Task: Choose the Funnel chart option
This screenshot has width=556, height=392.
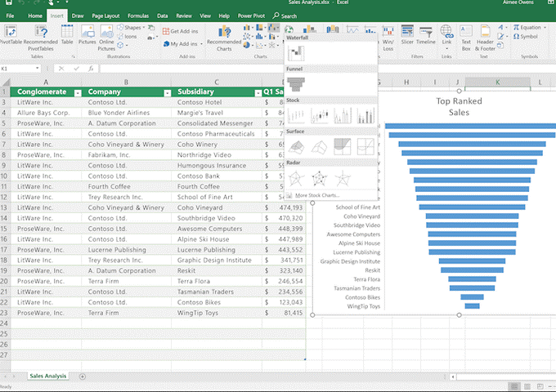Action: tap(298, 85)
